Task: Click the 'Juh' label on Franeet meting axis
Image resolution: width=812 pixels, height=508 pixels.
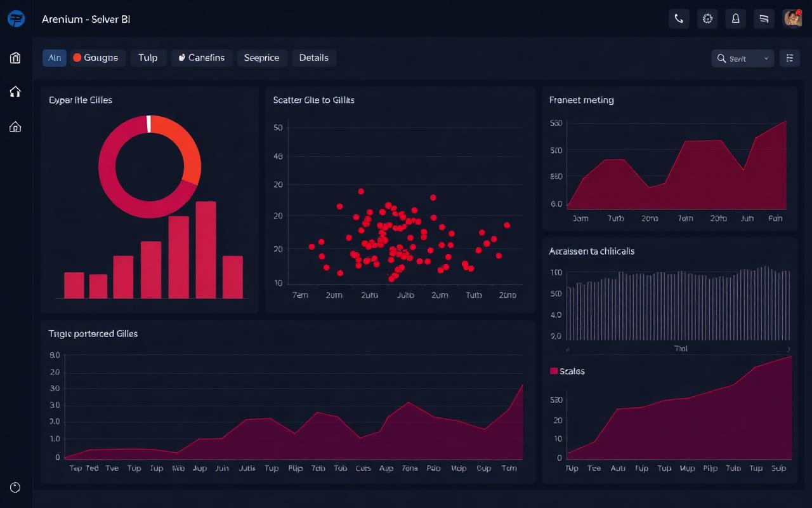Action: (747, 218)
